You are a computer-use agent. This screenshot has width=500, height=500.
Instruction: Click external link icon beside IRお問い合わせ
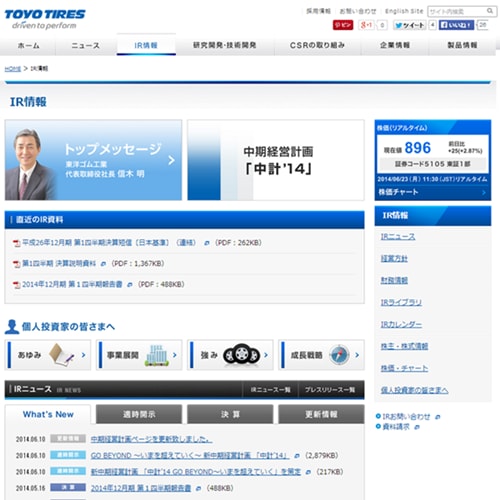point(438,417)
